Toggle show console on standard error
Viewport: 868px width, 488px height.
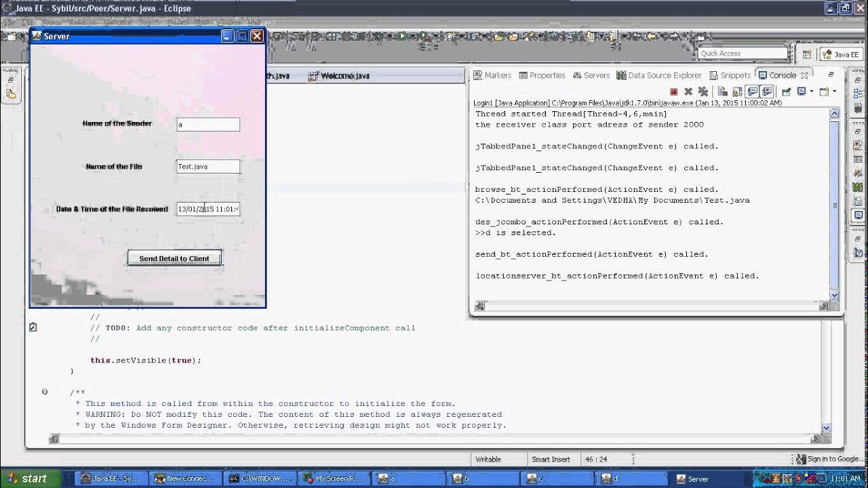tap(768, 91)
